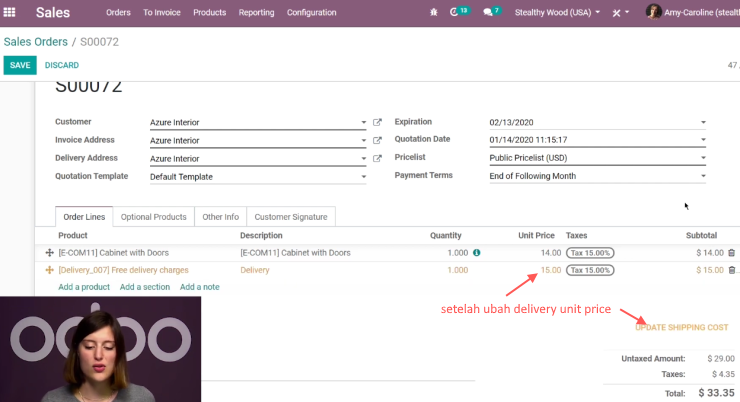
Task: Delete the Cabinet with Doors order line
Action: tap(732, 253)
